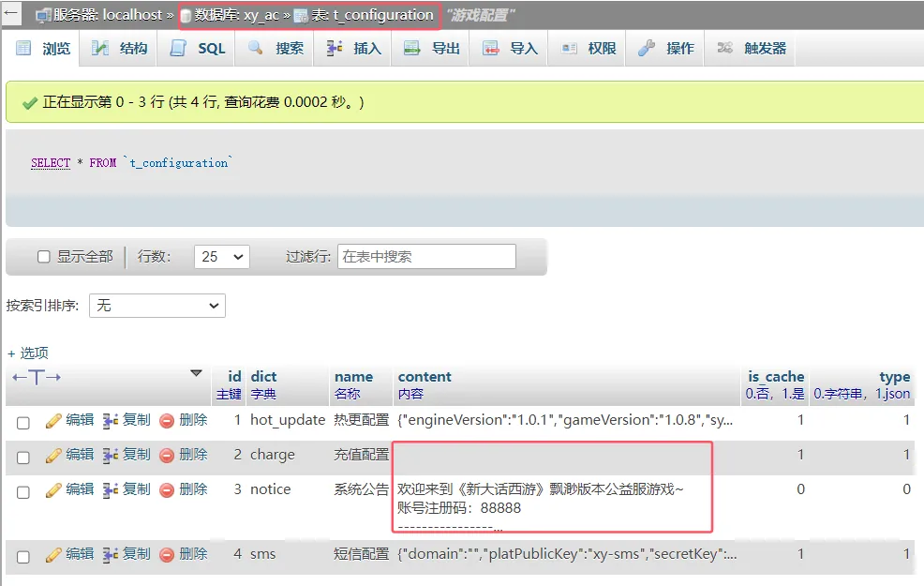Click the copy icon for charge row
The image size is (924, 586).
coord(111,455)
